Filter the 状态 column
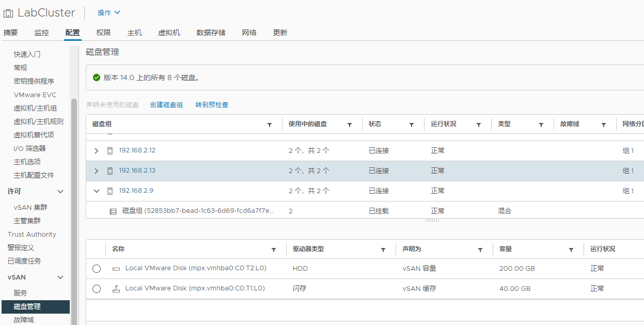644x325 pixels. click(x=412, y=125)
